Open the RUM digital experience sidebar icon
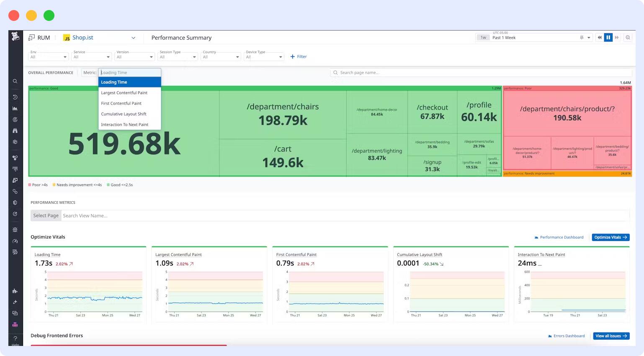This screenshot has height=356, width=644. tap(15, 180)
